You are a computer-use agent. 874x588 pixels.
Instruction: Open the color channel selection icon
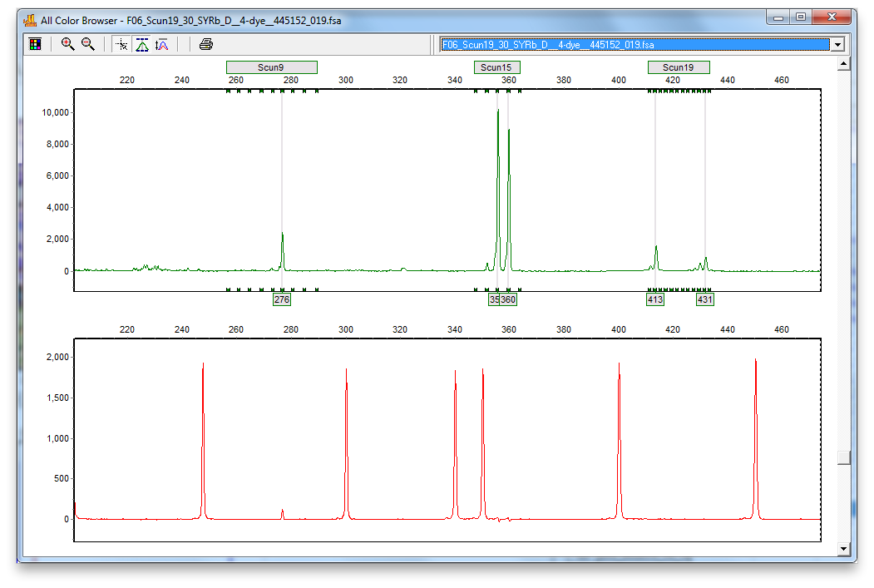34,44
